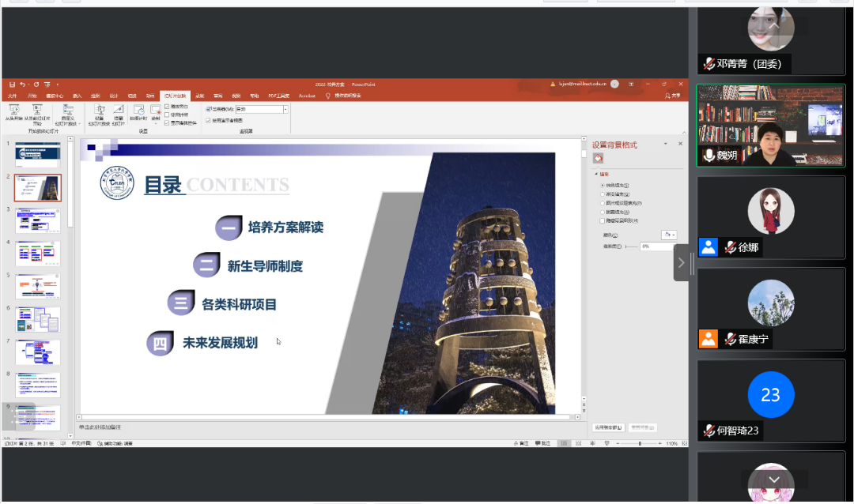The width and height of the screenshot is (854, 504).
Task: Check the Hide background graphics checkbox
Action: [603, 220]
